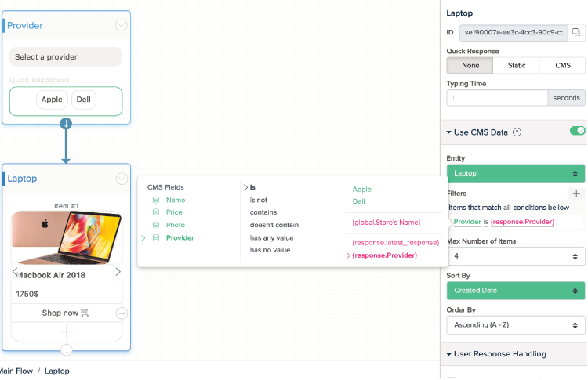Click the Provider block options circle icon
The height and width of the screenshot is (380, 588).
(x=121, y=25)
